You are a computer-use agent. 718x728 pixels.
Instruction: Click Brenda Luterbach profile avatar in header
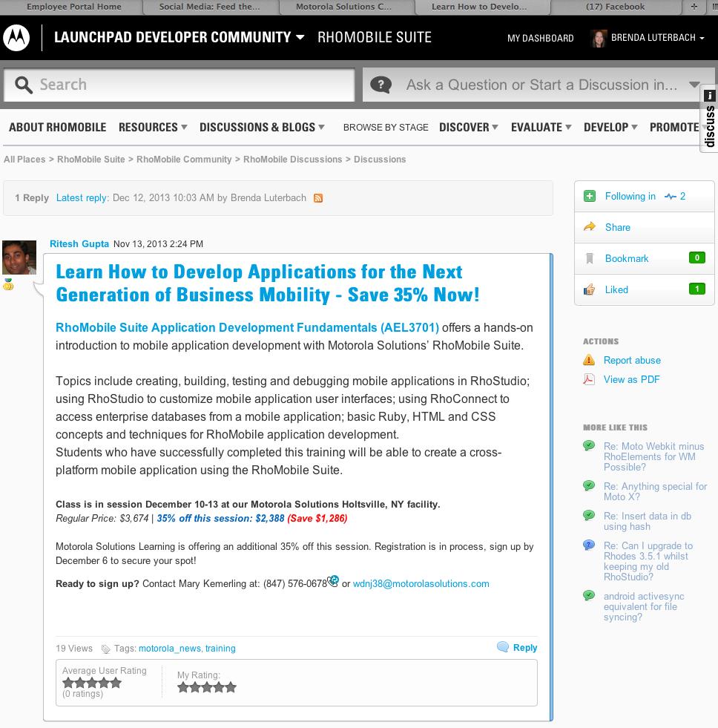(599, 38)
